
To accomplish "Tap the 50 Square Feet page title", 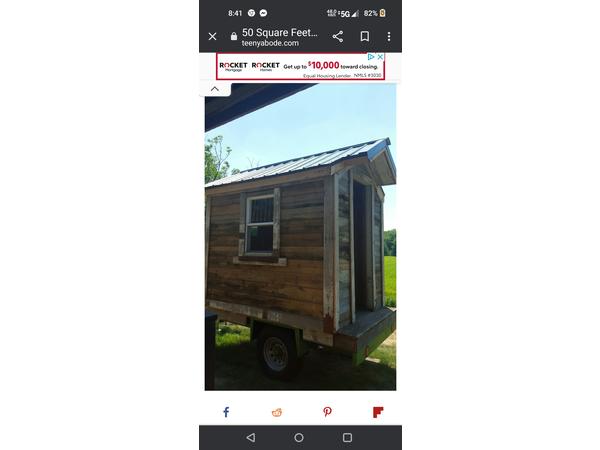I will (280, 33).
